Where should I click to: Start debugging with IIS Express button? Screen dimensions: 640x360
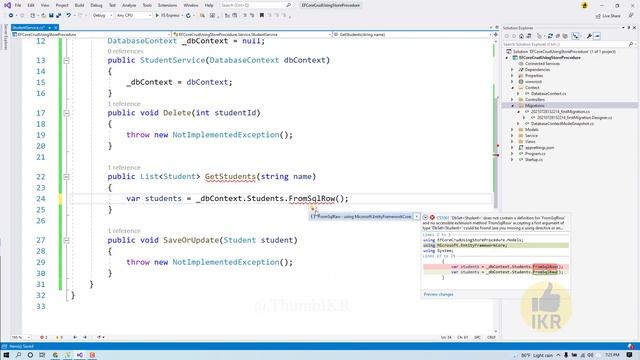tap(168, 16)
